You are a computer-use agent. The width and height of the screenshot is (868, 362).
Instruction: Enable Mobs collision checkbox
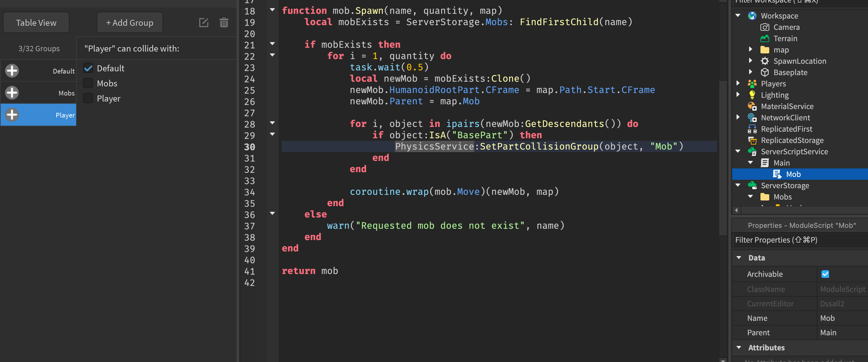[x=88, y=83]
